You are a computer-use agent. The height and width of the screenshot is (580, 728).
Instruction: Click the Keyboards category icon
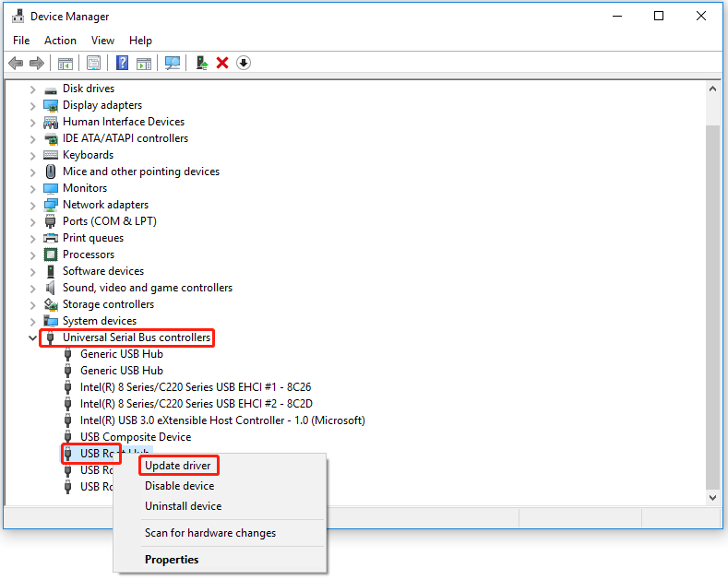[51, 155]
